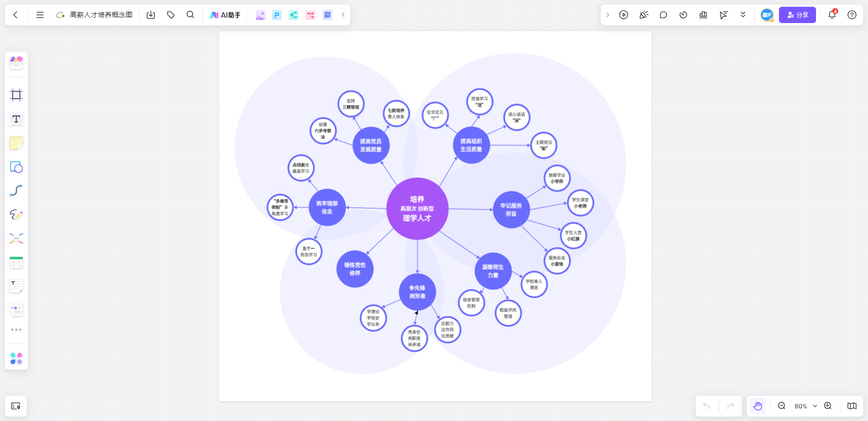Toggle the hand pan tool
The height and width of the screenshot is (421, 868).
coord(758,406)
